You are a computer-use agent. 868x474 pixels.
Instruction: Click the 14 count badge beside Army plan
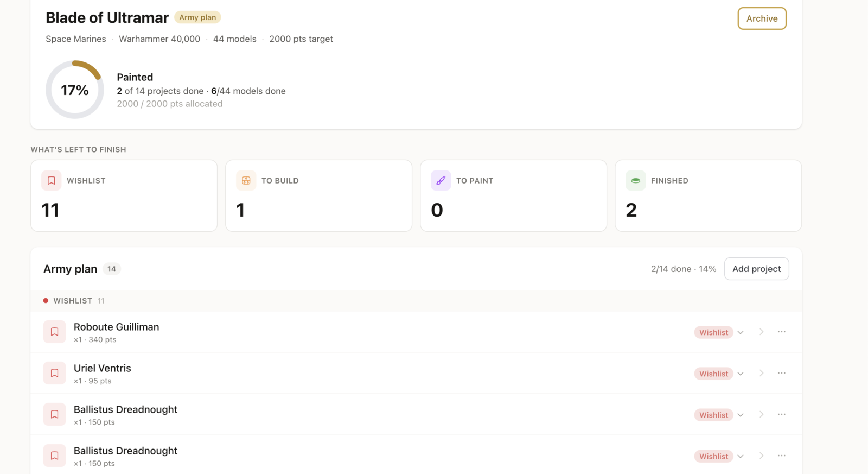coord(112,269)
